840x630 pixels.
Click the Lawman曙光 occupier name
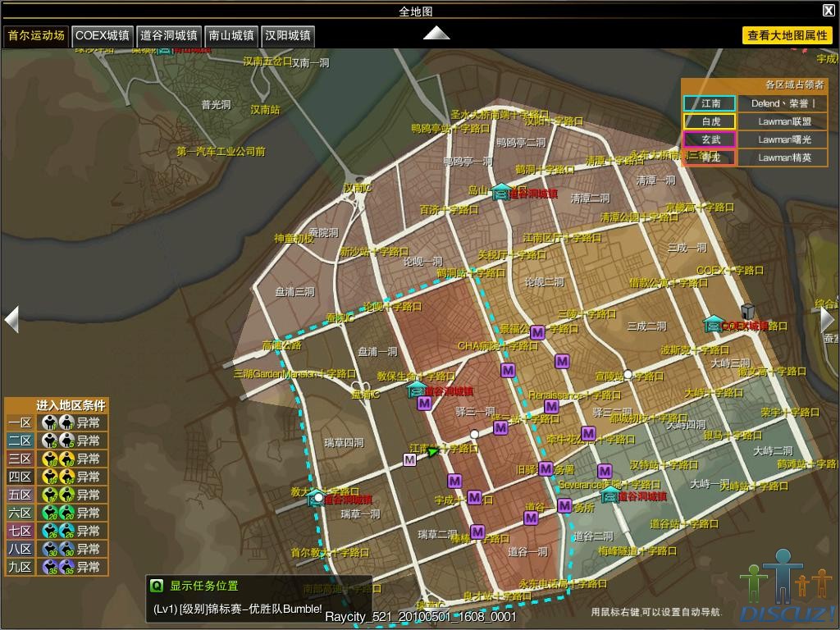pos(783,139)
